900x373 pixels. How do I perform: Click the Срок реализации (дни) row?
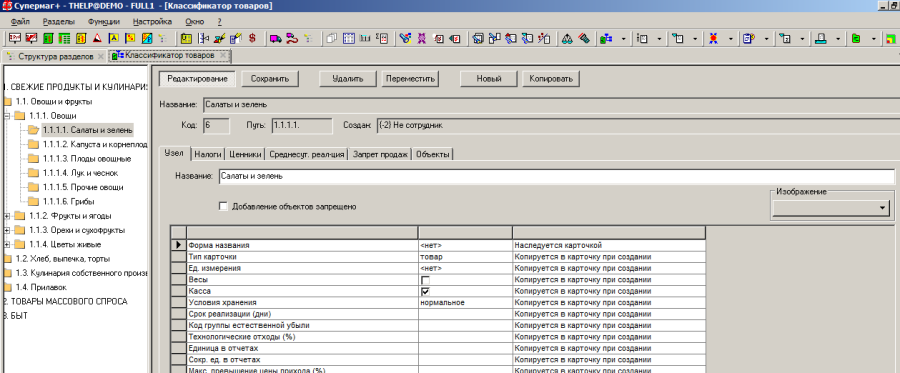(x=439, y=314)
